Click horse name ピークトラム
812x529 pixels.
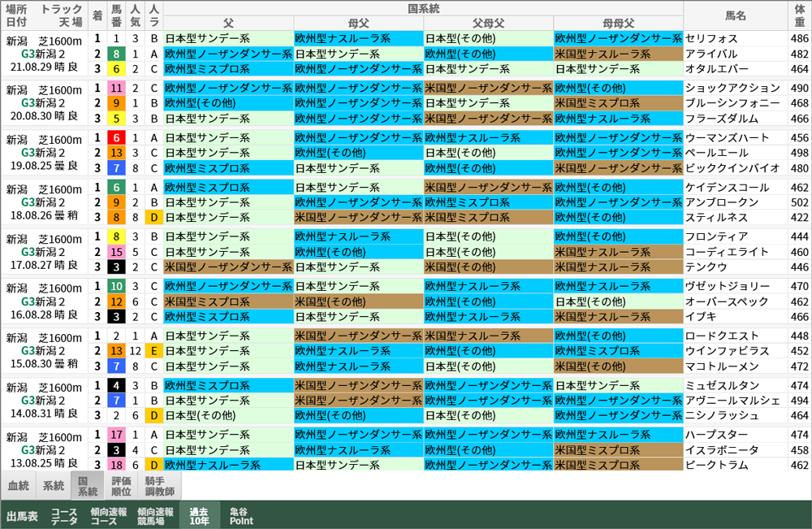point(717,465)
